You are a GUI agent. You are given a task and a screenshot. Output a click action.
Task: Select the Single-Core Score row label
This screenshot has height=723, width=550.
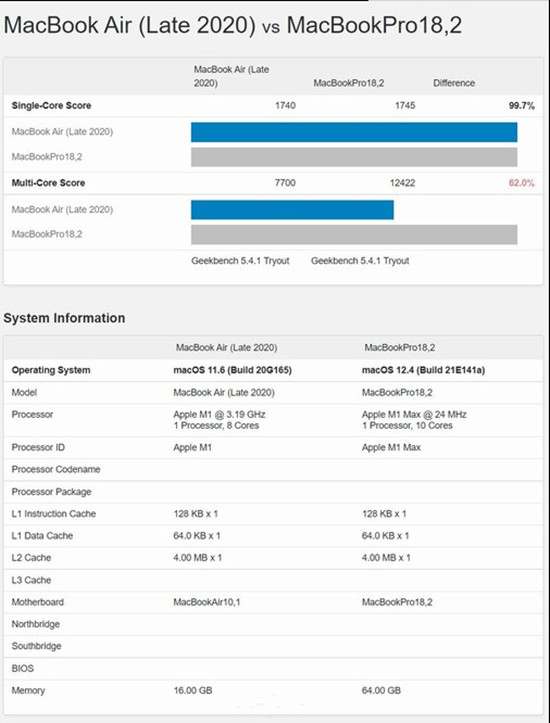pos(51,106)
